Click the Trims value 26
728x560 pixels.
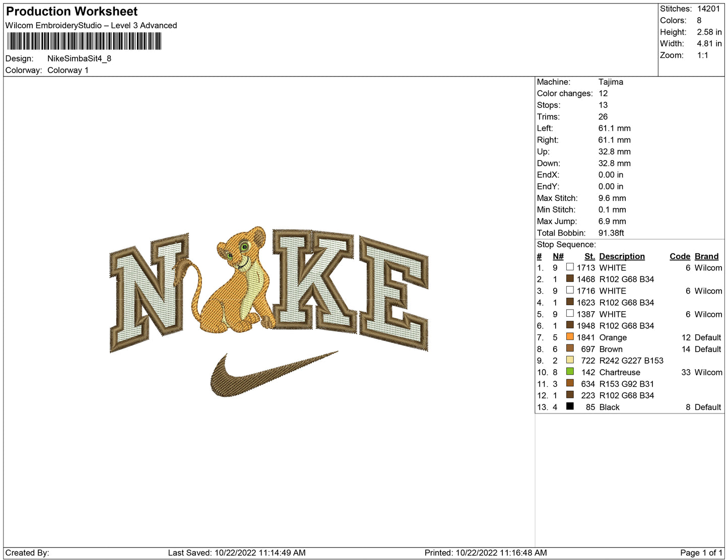pos(603,116)
